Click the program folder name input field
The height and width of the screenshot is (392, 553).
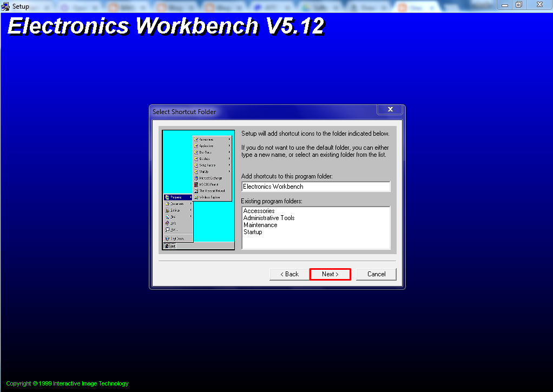tap(316, 187)
